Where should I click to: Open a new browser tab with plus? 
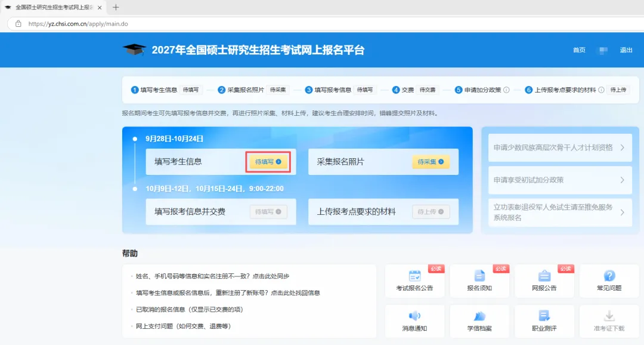tap(116, 7)
